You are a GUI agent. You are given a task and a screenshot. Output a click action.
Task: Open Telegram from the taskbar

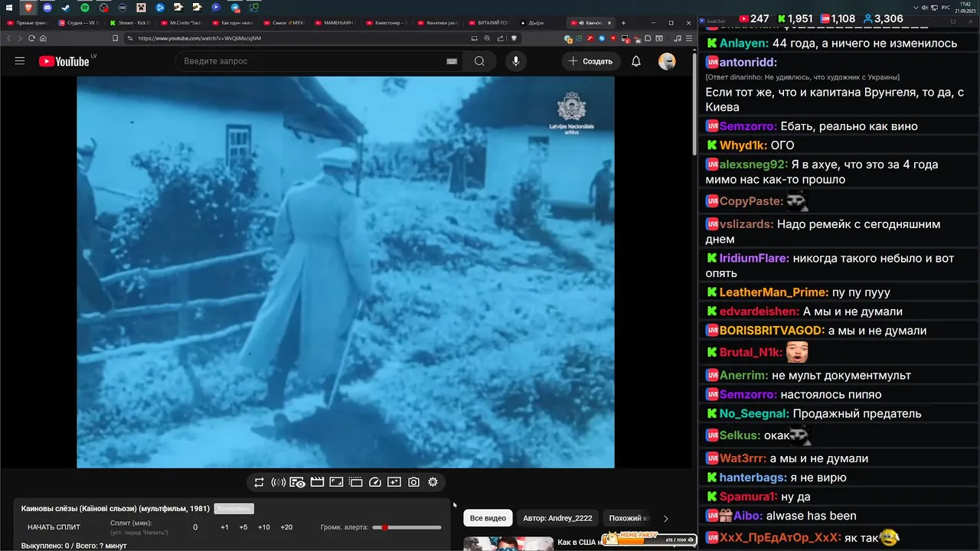click(235, 8)
